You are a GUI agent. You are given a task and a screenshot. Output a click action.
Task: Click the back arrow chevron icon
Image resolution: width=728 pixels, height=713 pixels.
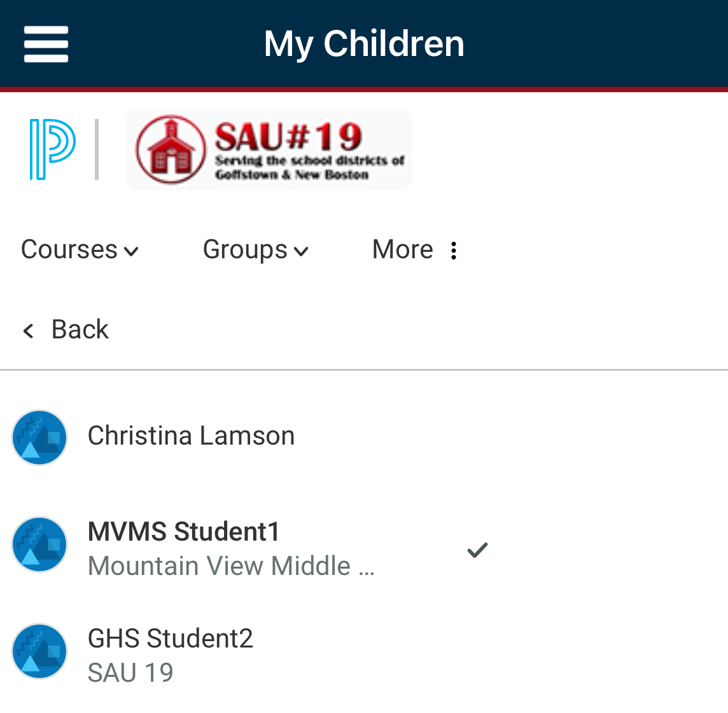point(29,331)
